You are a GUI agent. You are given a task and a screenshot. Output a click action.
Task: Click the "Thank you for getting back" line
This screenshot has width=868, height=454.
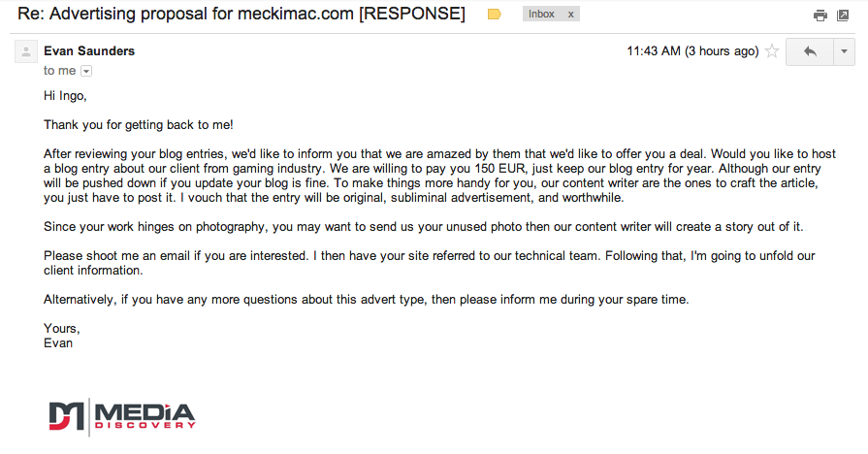139,125
